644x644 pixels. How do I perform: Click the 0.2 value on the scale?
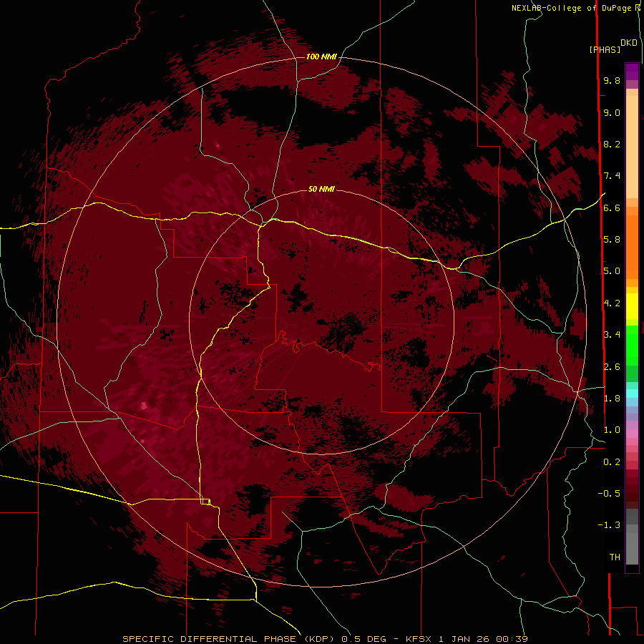point(612,462)
